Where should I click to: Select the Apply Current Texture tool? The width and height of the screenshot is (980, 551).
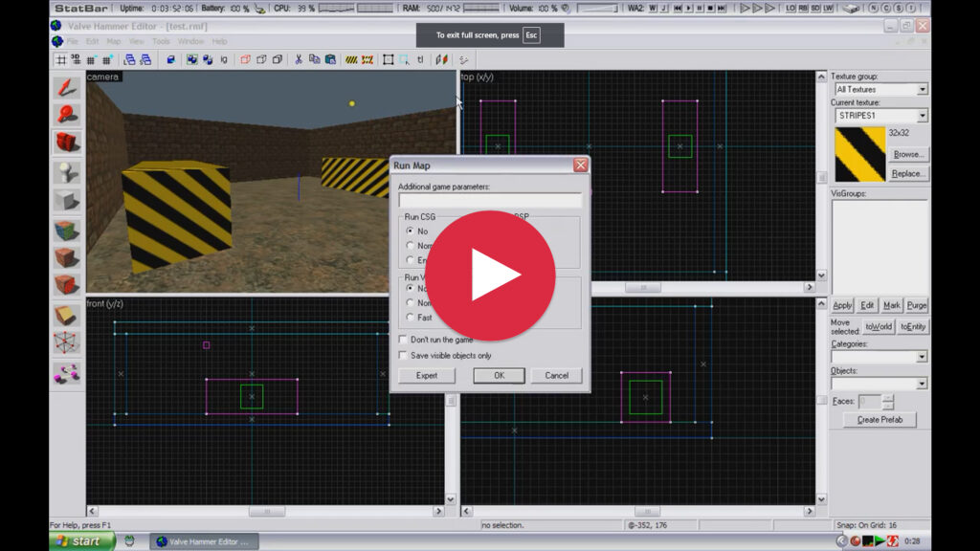coord(66,256)
